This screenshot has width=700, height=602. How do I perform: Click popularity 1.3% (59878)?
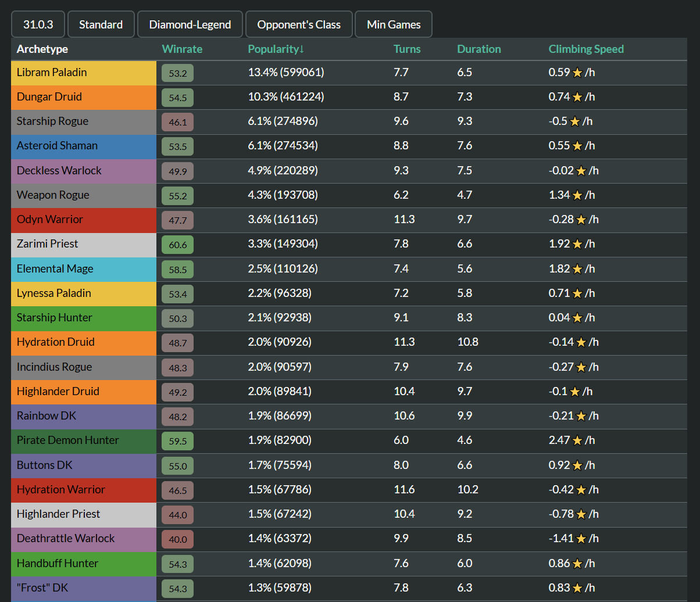point(280,588)
